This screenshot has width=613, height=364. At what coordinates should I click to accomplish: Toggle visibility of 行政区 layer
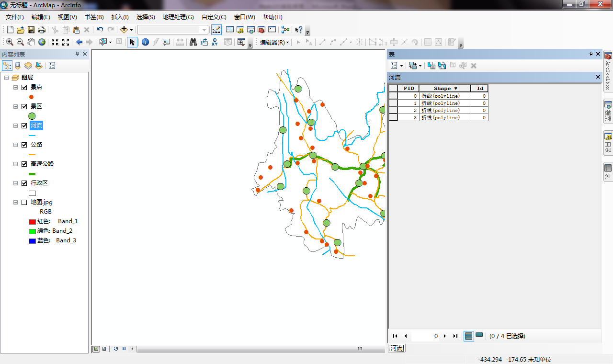[24, 183]
